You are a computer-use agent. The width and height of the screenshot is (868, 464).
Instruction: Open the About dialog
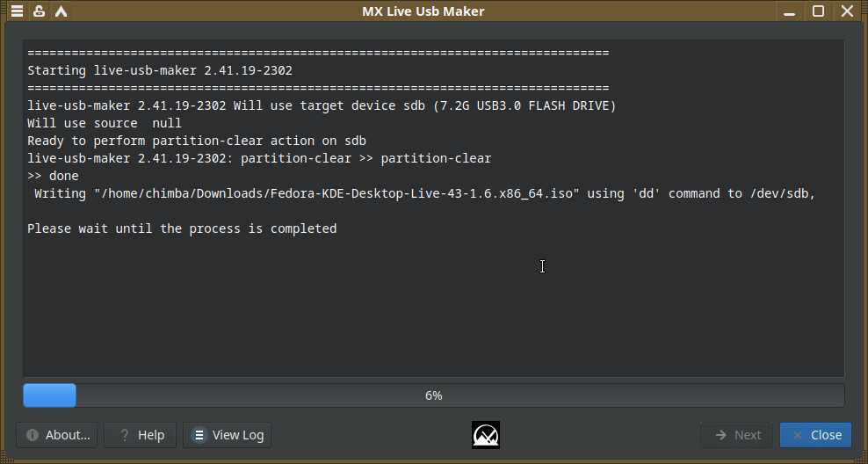[x=57, y=435]
